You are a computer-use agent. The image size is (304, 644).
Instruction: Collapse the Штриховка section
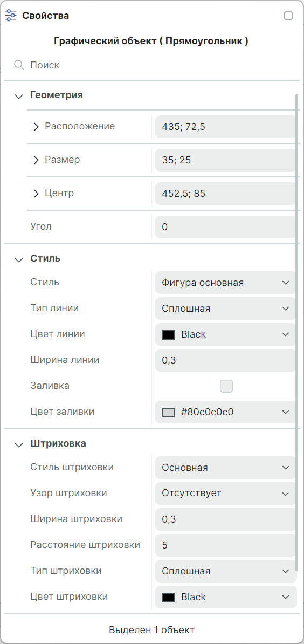18,444
